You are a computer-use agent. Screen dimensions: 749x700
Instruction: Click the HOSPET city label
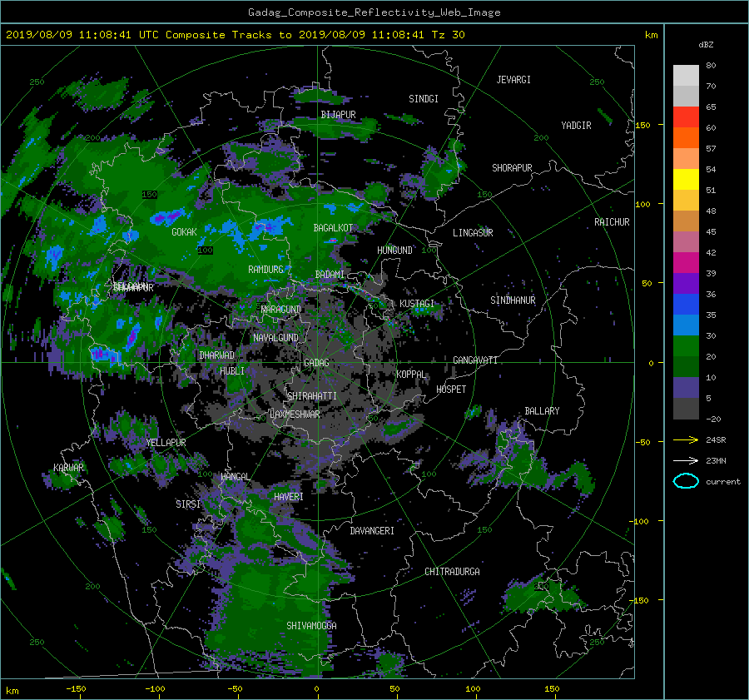pyautogui.click(x=451, y=390)
